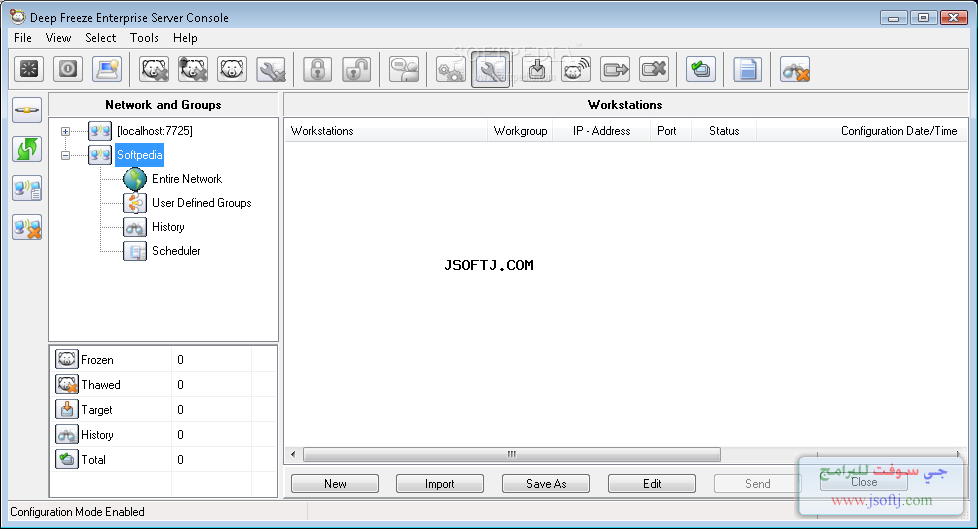Click the New button
Image resolution: width=978 pixels, height=529 pixels.
click(x=335, y=483)
